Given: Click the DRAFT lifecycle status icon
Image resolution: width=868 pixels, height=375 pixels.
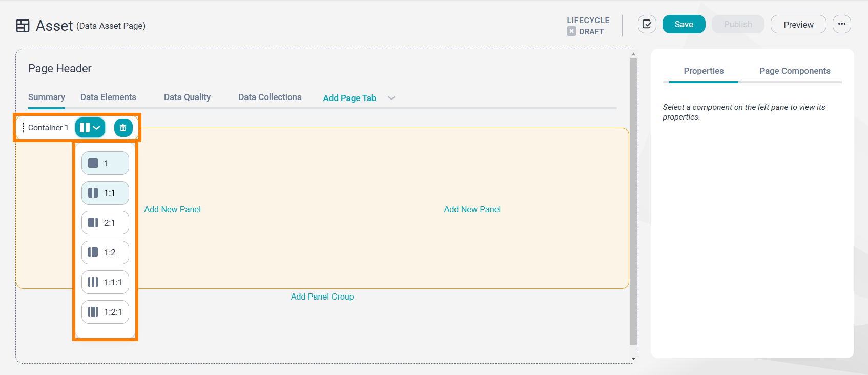Looking at the screenshot, I should [571, 31].
